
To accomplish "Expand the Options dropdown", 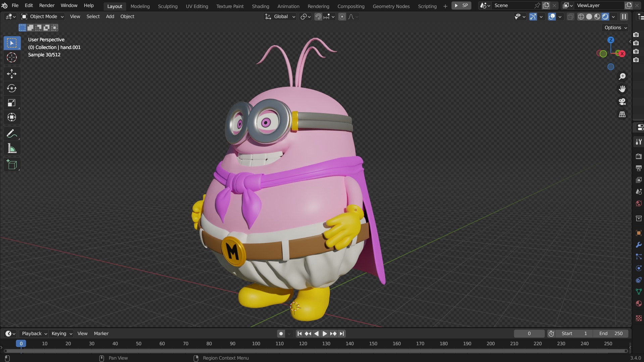I will (x=616, y=28).
